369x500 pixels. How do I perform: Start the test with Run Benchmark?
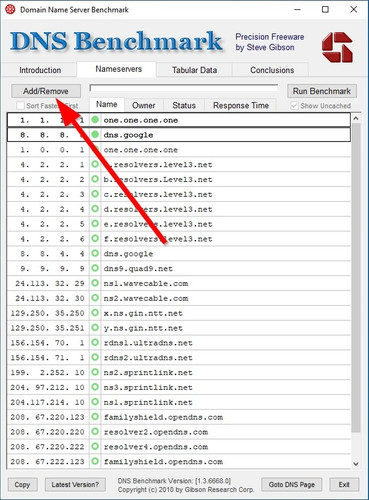(322, 91)
